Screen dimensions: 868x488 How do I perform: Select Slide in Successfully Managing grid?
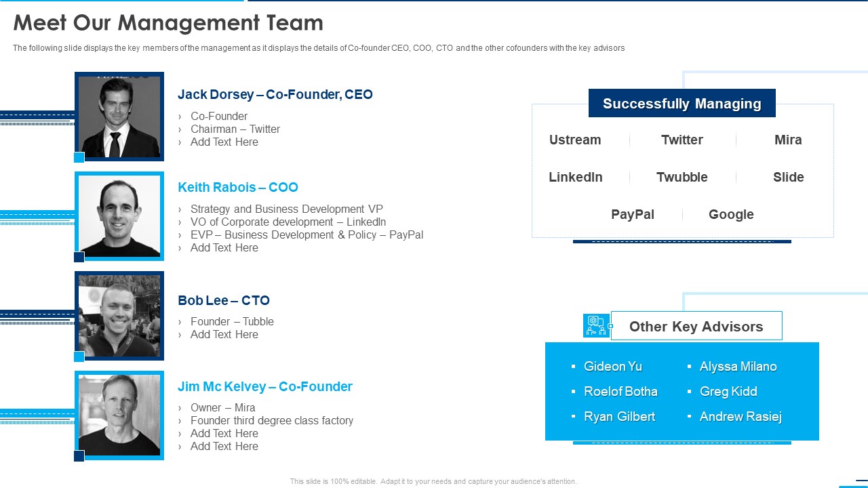point(789,177)
